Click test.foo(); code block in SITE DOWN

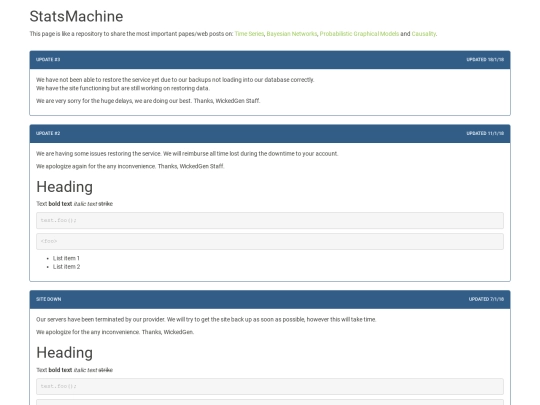tap(270, 386)
